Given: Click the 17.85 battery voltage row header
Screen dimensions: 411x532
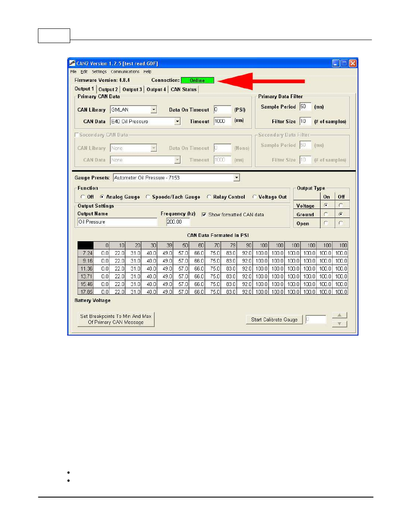Looking at the screenshot, I should [x=86, y=292].
